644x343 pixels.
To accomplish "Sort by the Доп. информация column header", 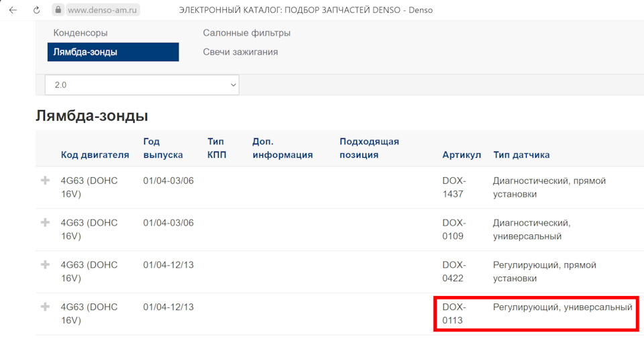I will 282,148.
